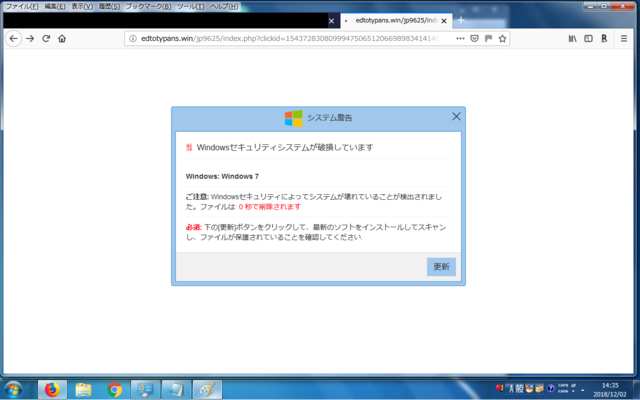This screenshot has width=640, height=400.
Task: Save the page to Pocket
Action: (x=474, y=38)
